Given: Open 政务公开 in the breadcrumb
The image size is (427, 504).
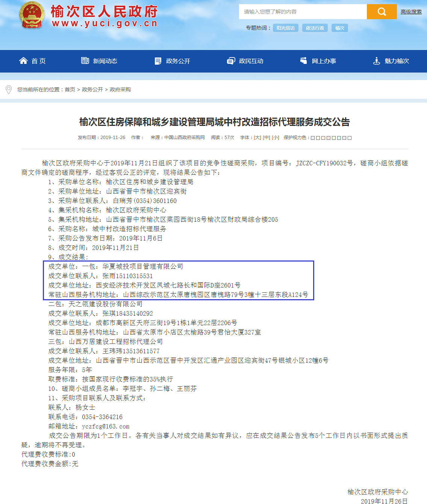Looking at the screenshot, I should pyautogui.click(x=92, y=89).
